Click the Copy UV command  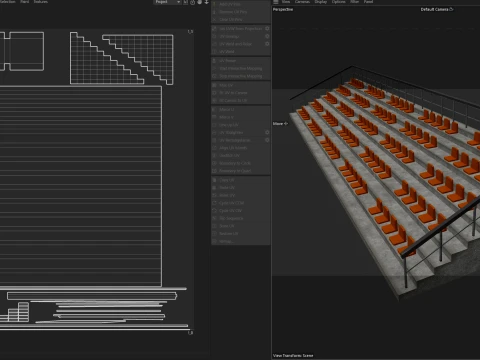(x=241, y=180)
